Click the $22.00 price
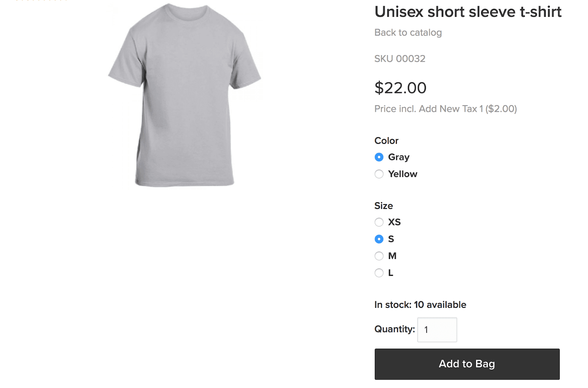The width and height of the screenshot is (588, 388). (400, 88)
